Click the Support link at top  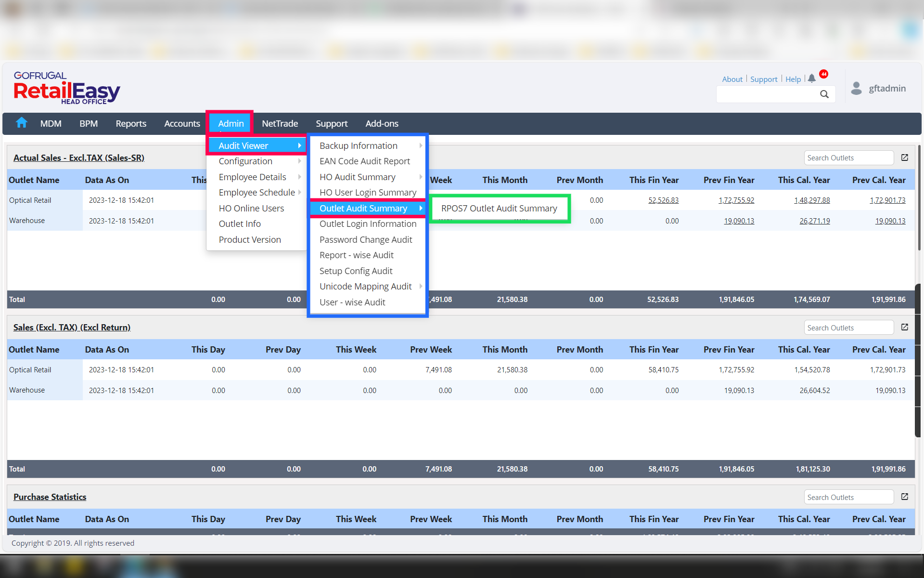tap(763, 79)
